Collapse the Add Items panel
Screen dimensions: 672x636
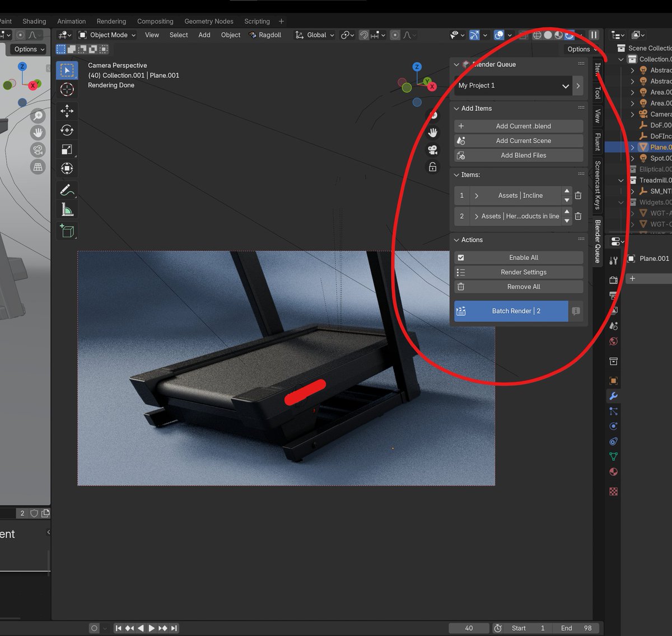point(456,109)
